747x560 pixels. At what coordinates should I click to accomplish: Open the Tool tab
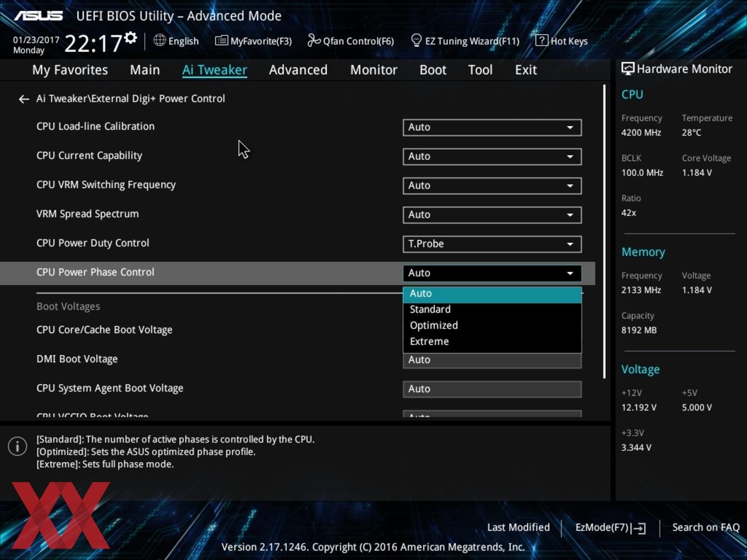[480, 70]
